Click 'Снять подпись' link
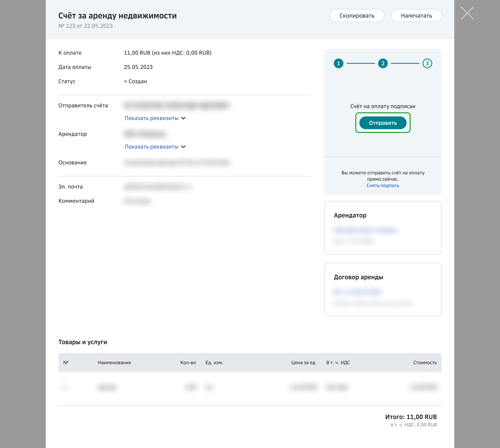Viewport: 500px width, 448px height. click(383, 186)
